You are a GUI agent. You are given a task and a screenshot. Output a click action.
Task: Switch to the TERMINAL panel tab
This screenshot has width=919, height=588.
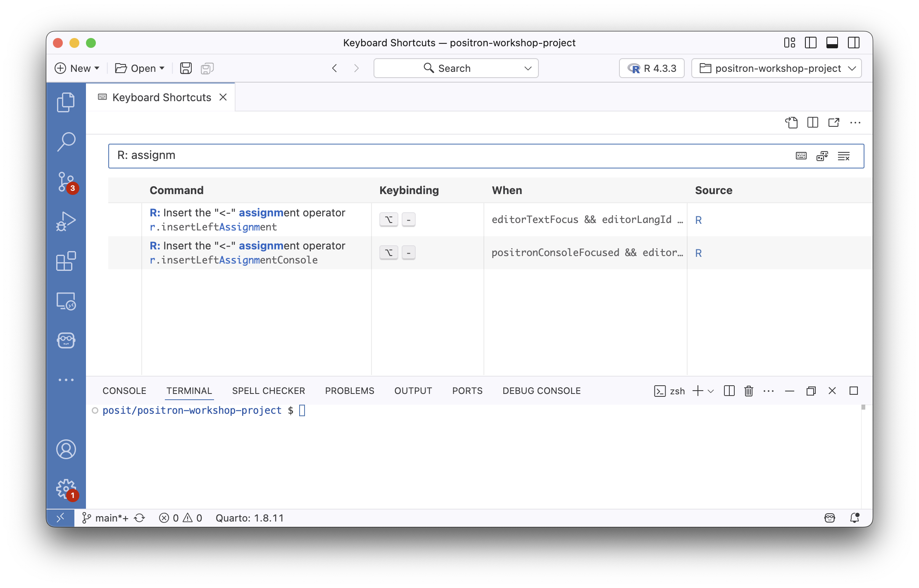(x=189, y=391)
